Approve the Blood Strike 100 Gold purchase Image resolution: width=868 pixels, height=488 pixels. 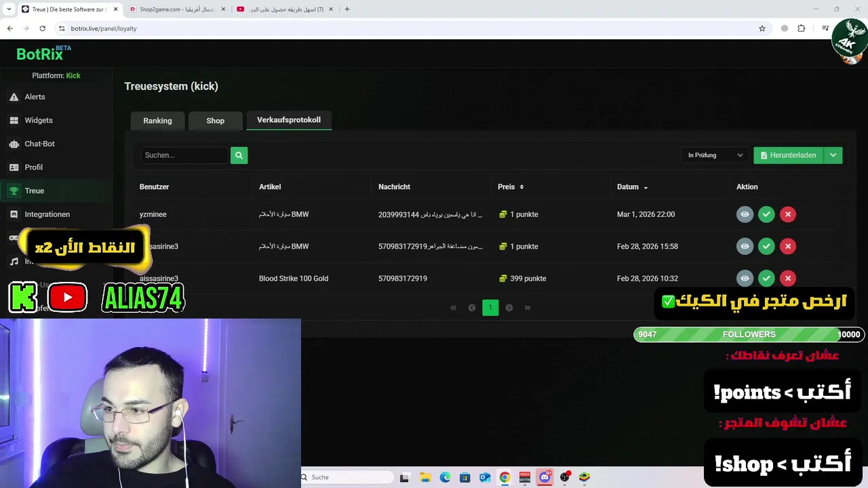(766, 278)
